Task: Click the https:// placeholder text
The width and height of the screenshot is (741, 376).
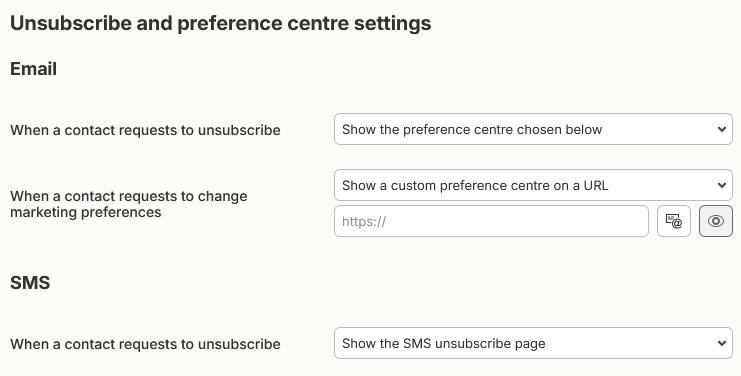Action: click(364, 222)
